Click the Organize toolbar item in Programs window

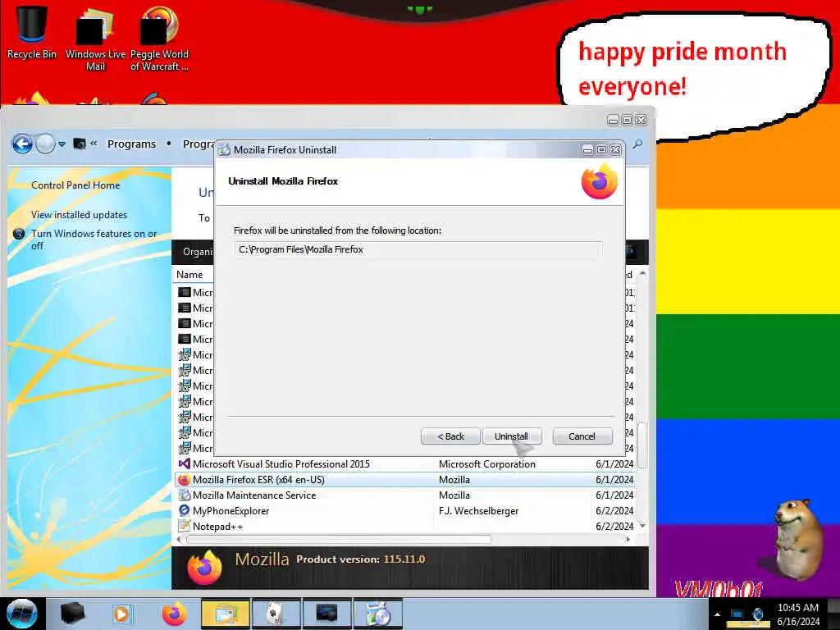tap(198, 251)
